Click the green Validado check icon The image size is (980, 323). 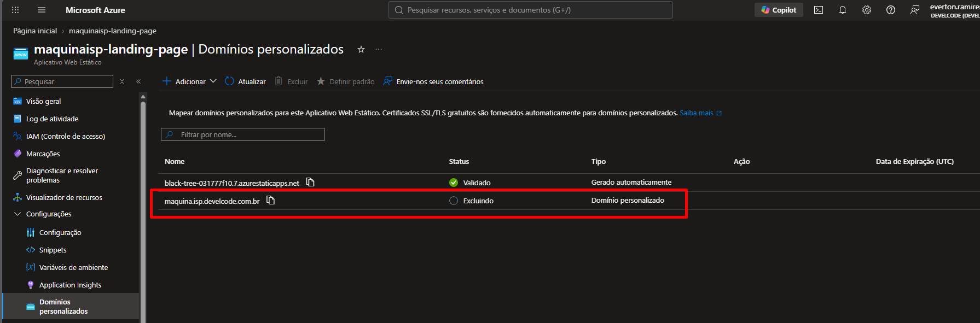pos(454,183)
